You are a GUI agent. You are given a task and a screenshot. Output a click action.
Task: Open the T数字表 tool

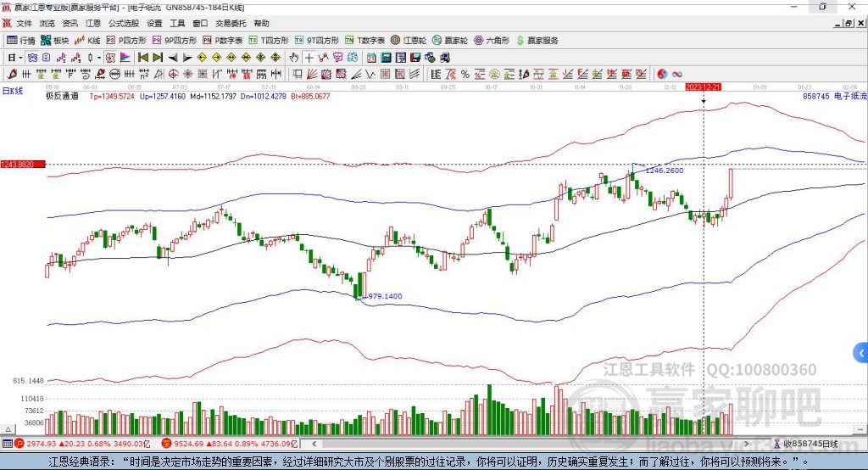364,41
